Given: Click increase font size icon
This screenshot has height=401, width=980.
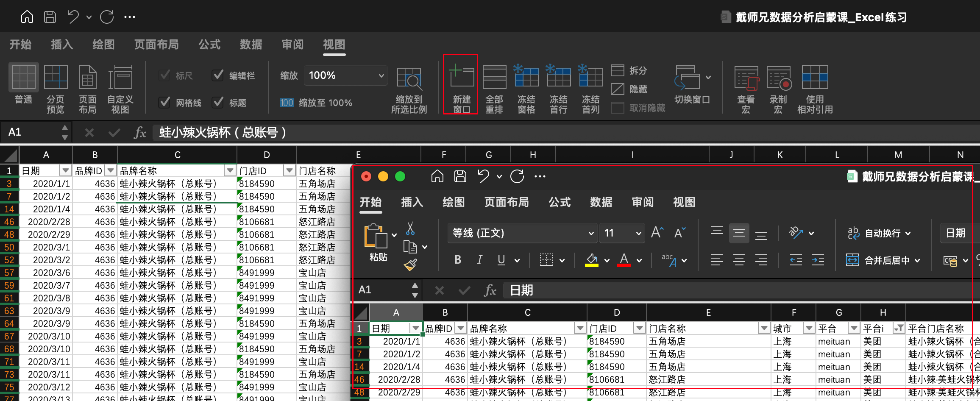Looking at the screenshot, I should pos(657,232).
